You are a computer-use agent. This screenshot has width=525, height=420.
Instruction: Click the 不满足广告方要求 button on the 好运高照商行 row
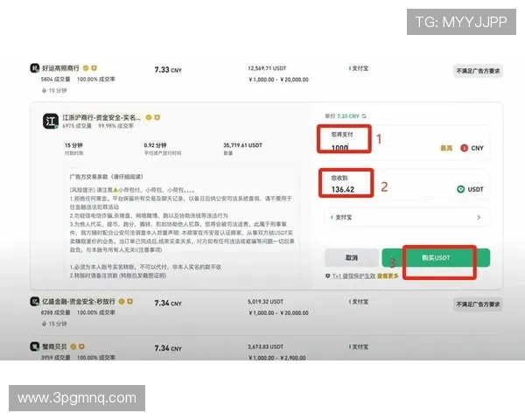[478, 71]
